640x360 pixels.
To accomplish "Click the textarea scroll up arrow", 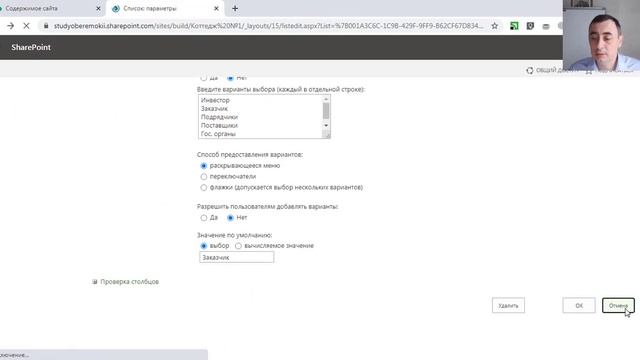I will click(326, 99).
